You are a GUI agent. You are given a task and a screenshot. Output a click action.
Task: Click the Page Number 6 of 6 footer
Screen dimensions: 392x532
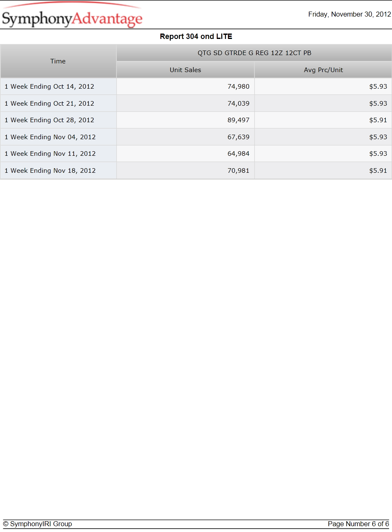point(358,524)
